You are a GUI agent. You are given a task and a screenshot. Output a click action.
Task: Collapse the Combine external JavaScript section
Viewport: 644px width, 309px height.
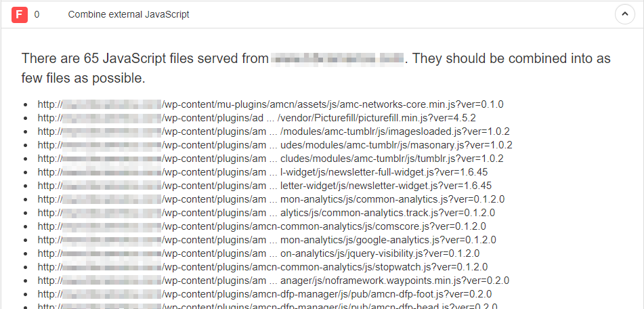(624, 14)
